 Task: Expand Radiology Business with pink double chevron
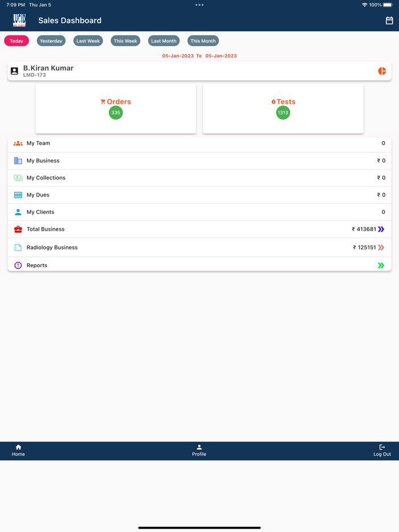381,248
